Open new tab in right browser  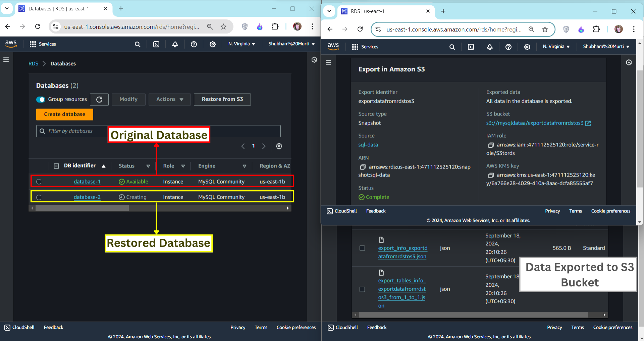click(443, 11)
